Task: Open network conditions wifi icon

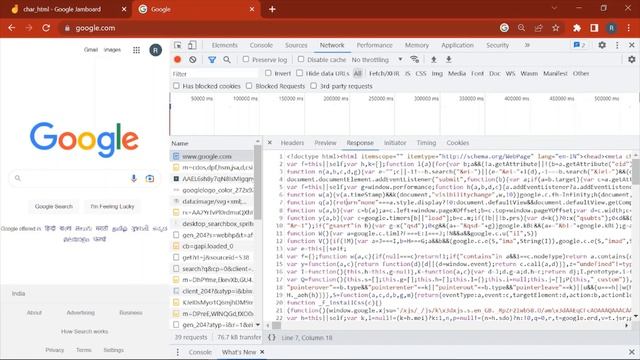Action: point(415,60)
